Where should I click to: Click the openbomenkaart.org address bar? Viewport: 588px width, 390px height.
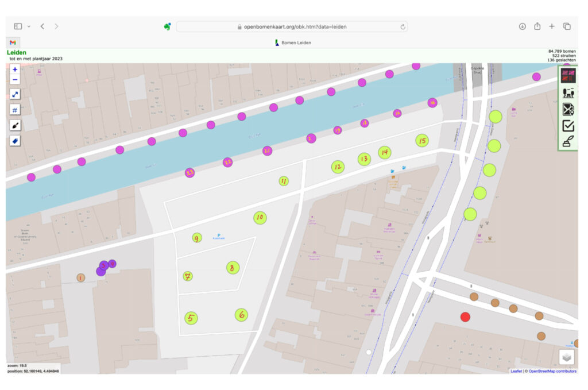coord(292,26)
